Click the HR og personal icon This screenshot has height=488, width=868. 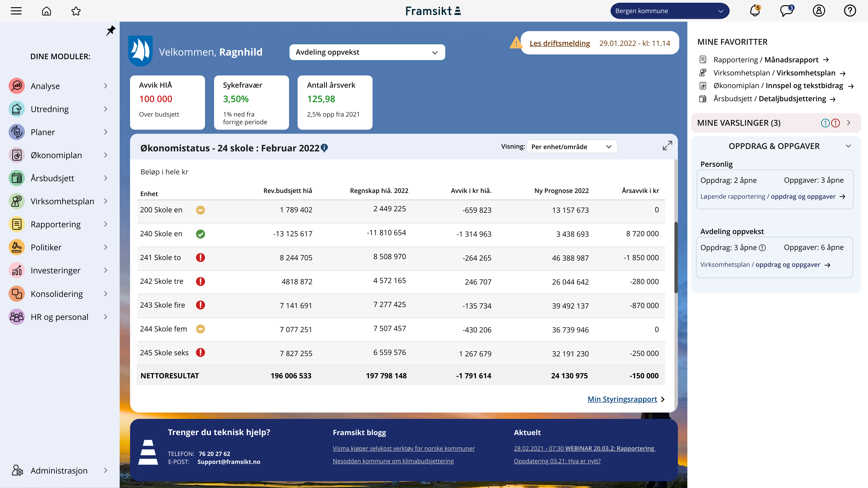(x=16, y=317)
